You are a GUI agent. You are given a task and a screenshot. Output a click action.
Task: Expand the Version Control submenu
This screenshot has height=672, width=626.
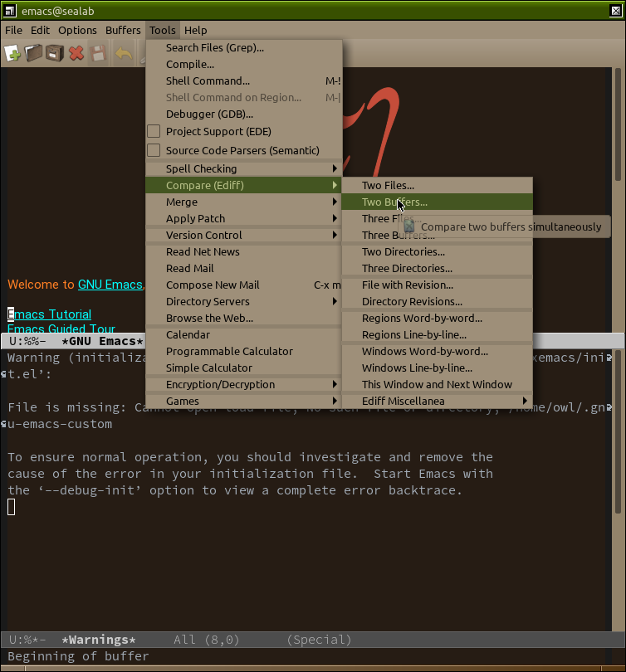pos(243,236)
